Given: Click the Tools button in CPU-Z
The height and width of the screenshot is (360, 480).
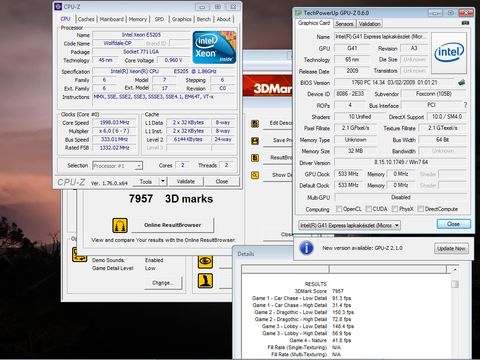Looking at the screenshot, I should coord(146,181).
